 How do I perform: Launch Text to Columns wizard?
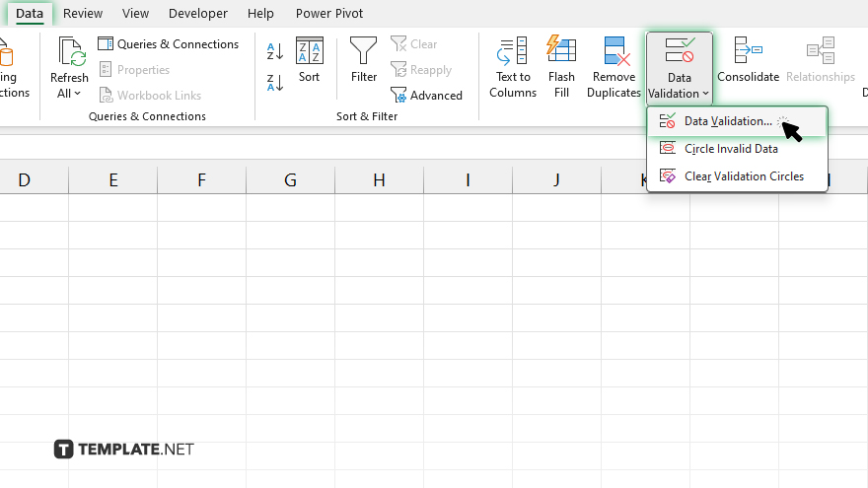click(513, 66)
